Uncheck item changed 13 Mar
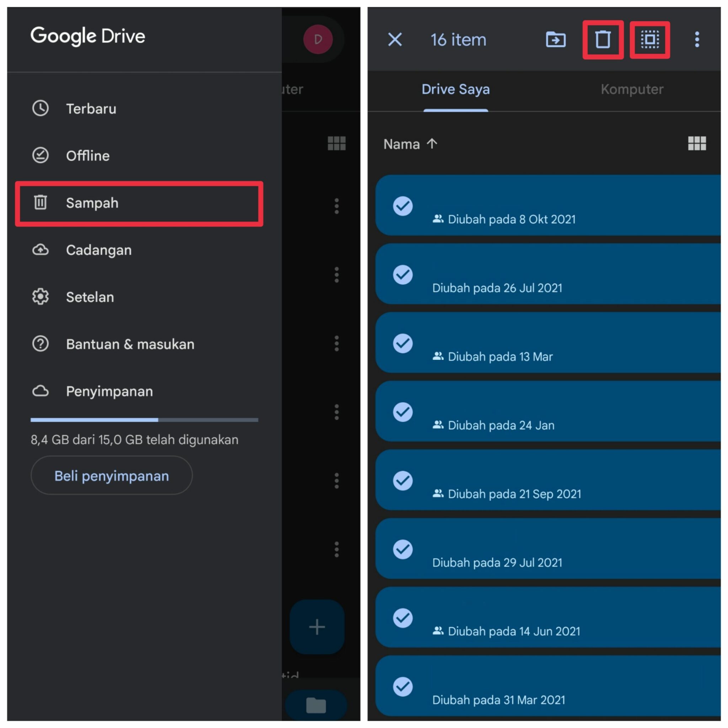Viewport: 728px width, 728px height. click(x=403, y=343)
